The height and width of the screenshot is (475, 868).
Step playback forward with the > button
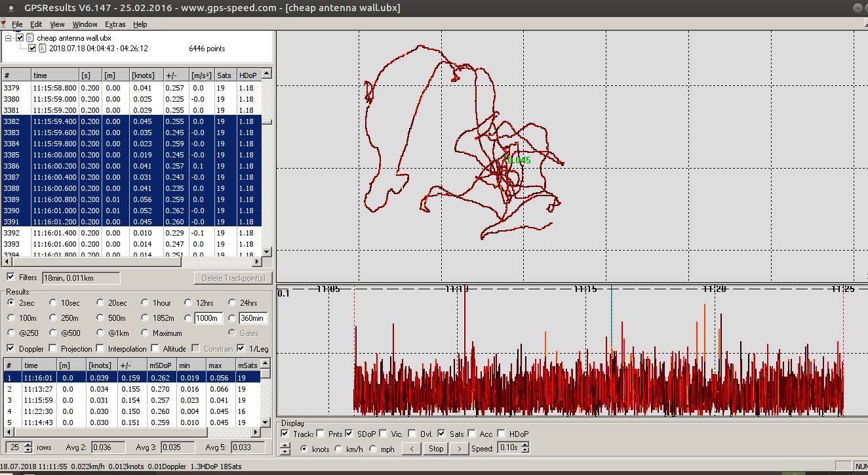460,449
